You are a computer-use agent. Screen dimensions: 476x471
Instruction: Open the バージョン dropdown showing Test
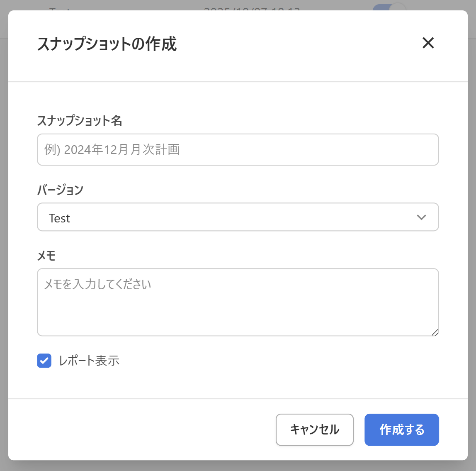238,217
